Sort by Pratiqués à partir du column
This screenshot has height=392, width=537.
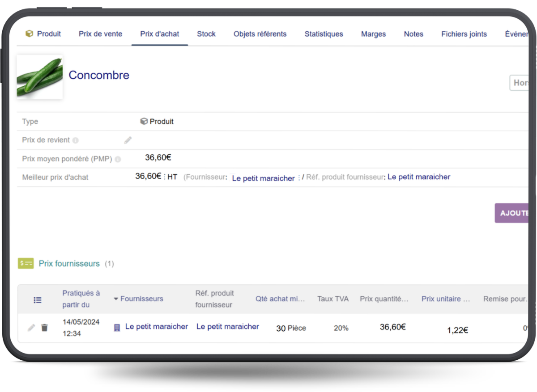point(81,299)
